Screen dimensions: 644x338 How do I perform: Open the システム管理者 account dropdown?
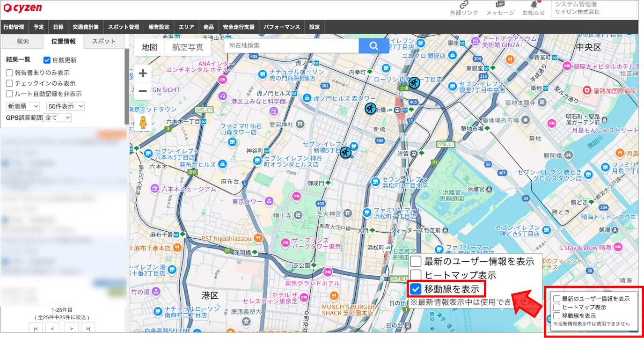[593, 8]
